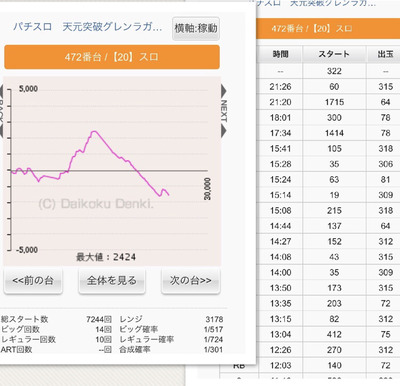Select the 14:27 time cell

[280, 242]
